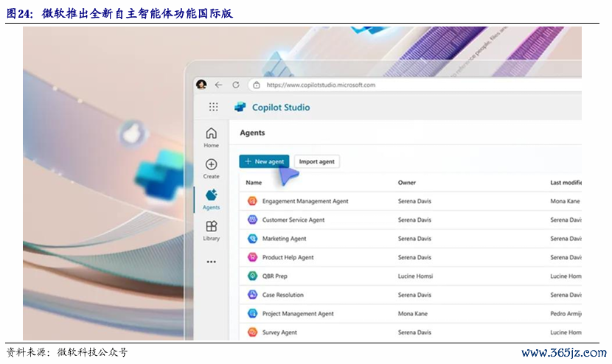The width and height of the screenshot is (612, 364).
Task: Click the sidebar more options ellipsis
Action: pyautogui.click(x=211, y=262)
